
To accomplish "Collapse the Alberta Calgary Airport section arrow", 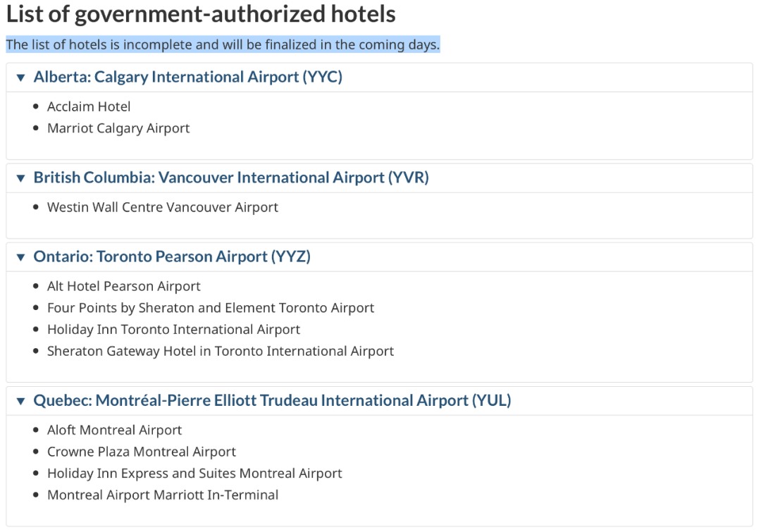I will pyautogui.click(x=20, y=78).
